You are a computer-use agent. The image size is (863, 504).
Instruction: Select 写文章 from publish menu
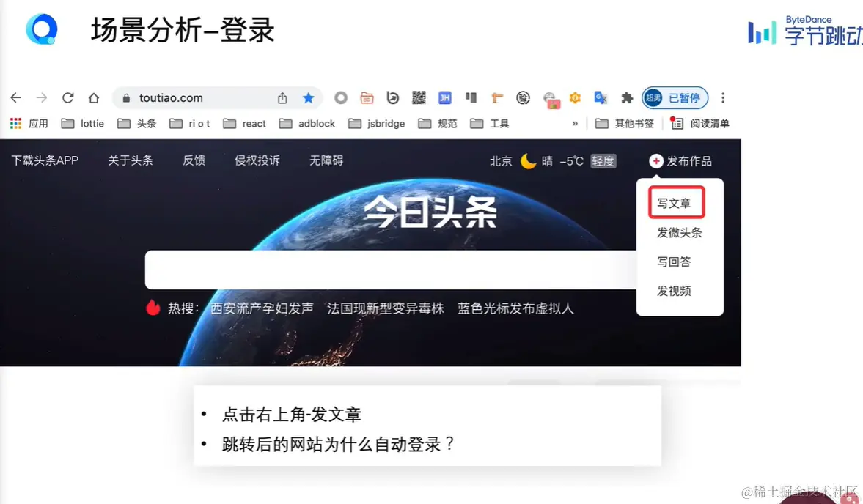click(674, 204)
